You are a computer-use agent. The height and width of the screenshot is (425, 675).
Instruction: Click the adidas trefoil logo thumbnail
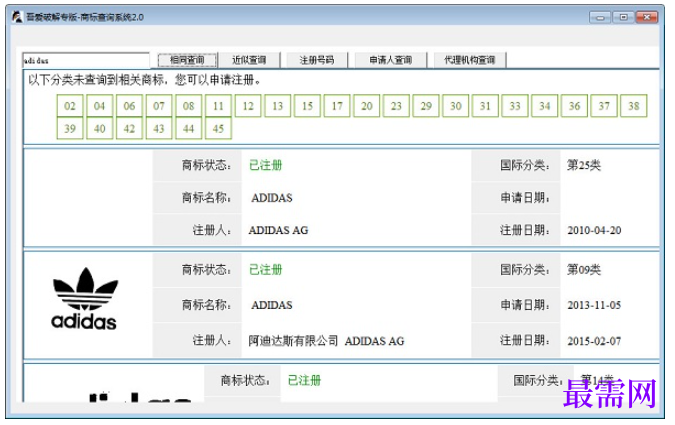(x=84, y=298)
